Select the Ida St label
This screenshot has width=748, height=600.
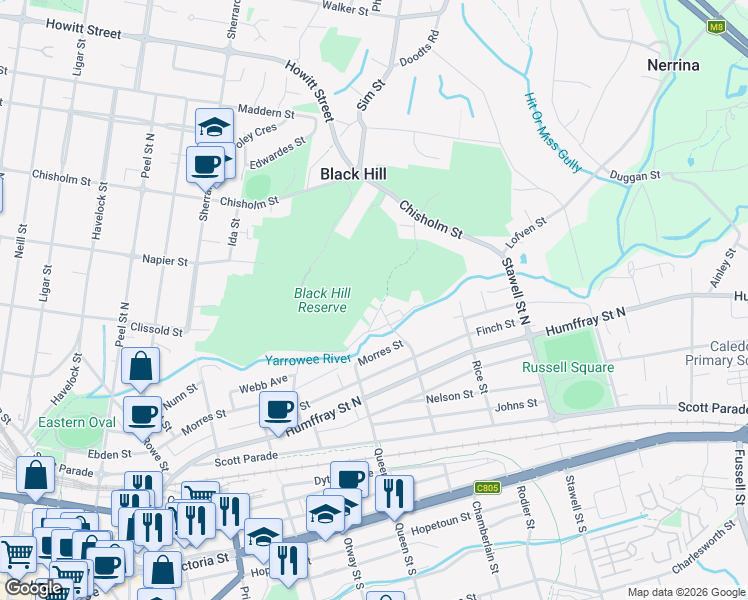(x=233, y=232)
